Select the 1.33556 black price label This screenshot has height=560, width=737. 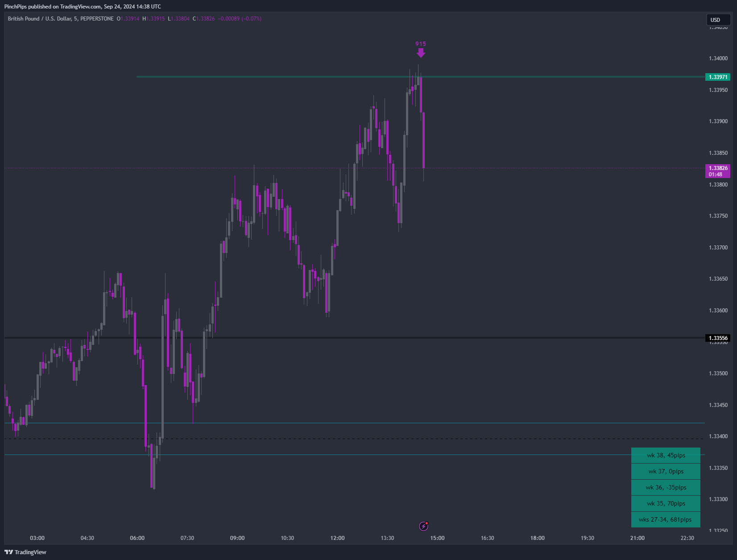(x=717, y=338)
